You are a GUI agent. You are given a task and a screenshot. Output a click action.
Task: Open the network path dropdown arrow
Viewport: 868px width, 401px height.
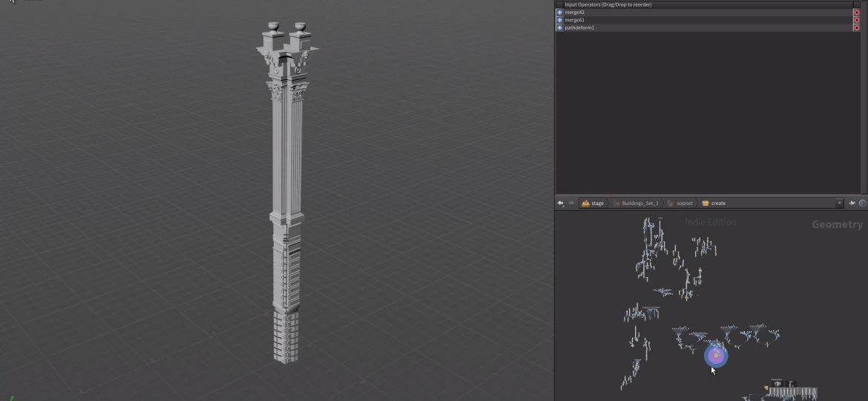(839, 203)
